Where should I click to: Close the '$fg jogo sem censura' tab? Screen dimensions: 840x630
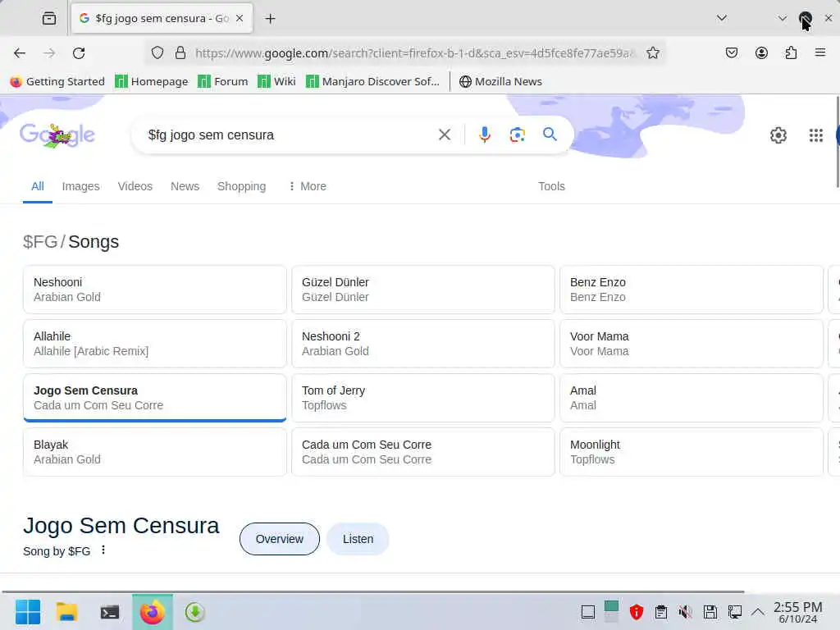click(x=240, y=18)
